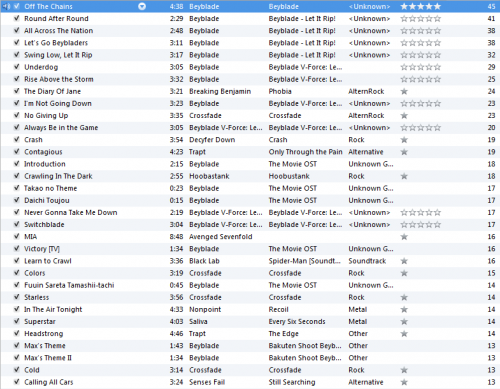Click the artist Breaking Benjamin
500x389 pixels.
click(x=220, y=91)
